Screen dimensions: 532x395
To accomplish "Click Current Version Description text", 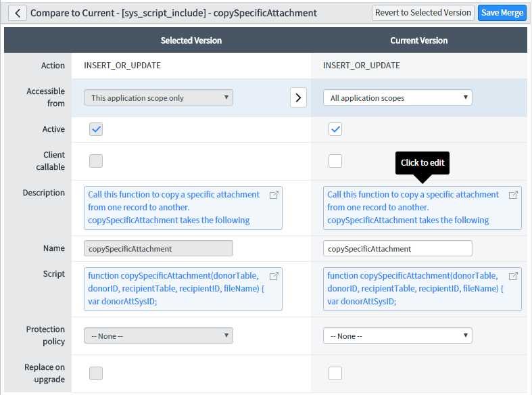I will (413, 208).
